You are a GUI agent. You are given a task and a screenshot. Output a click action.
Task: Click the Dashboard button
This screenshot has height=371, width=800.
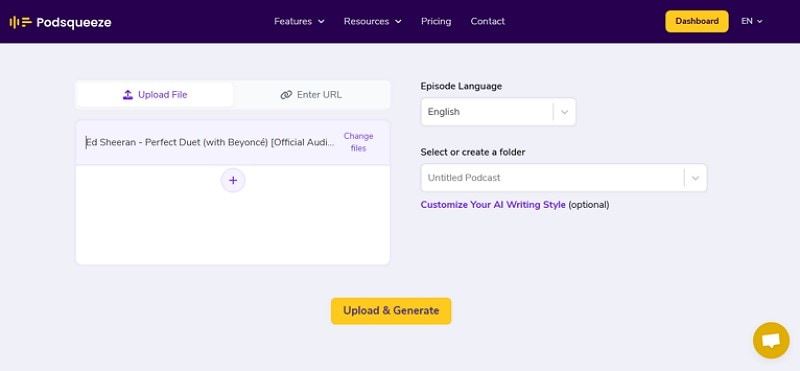pyautogui.click(x=697, y=21)
